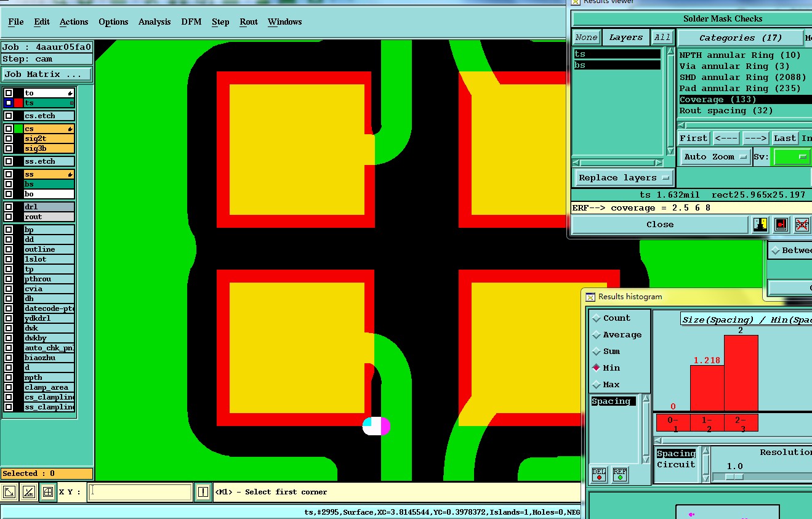Click the None layers button

(586, 38)
